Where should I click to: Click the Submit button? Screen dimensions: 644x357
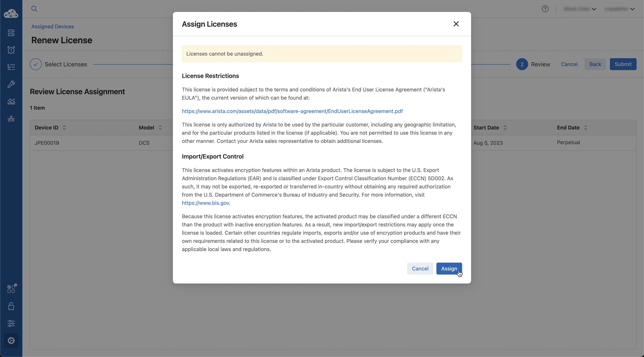pyautogui.click(x=623, y=64)
